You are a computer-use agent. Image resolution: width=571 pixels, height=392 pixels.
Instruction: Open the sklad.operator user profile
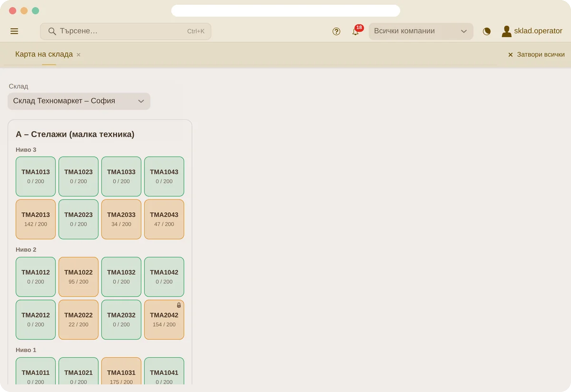(532, 31)
